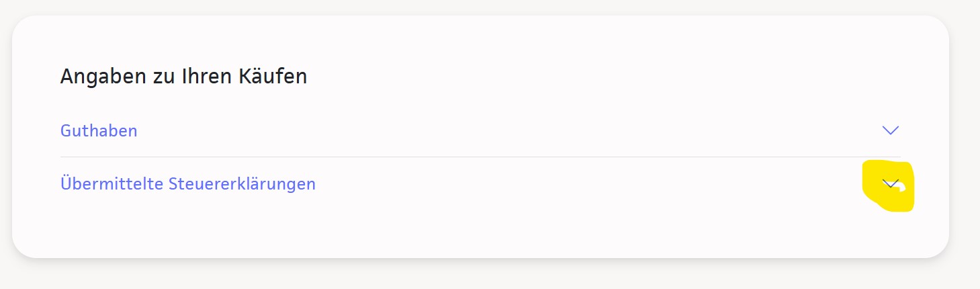Expand the Übermittelte Steuererklärungen chevron
The image size is (980, 289).
[890, 183]
